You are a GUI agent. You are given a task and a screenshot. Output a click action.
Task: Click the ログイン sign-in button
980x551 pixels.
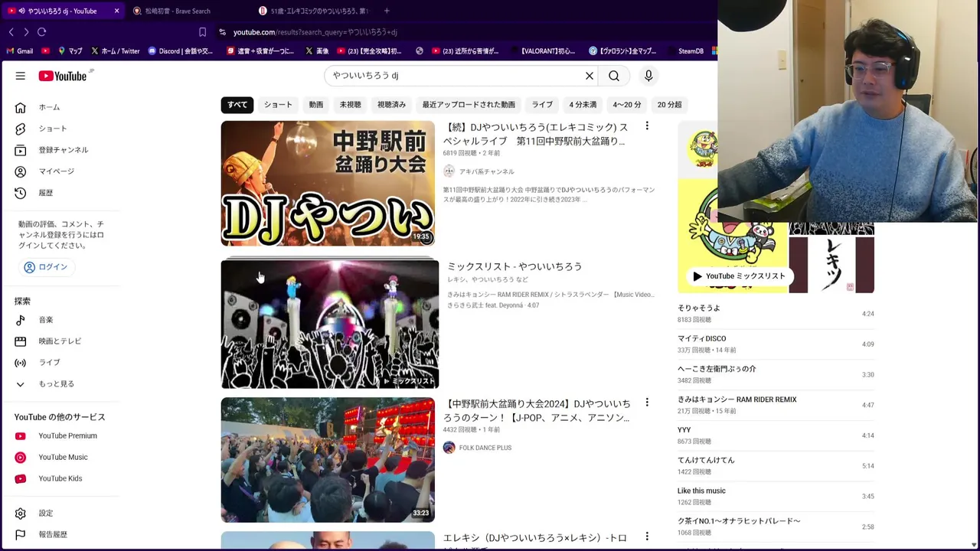pyautogui.click(x=46, y=267)
